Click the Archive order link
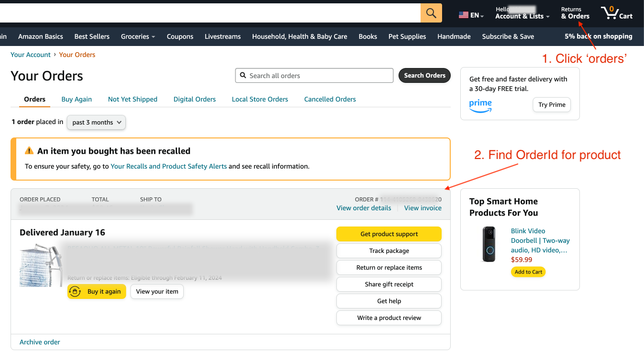This screenshot has height=353, width=644. pos(40,342)
